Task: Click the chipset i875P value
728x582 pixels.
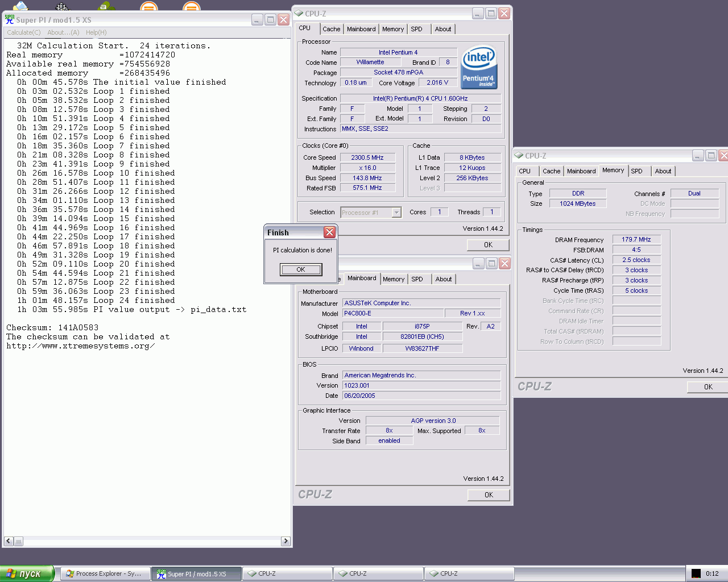Action: coord(422,326)
